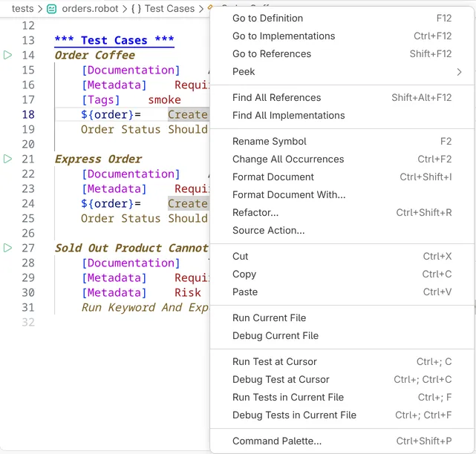Select Run Test at Cursor

click(342, 362)
